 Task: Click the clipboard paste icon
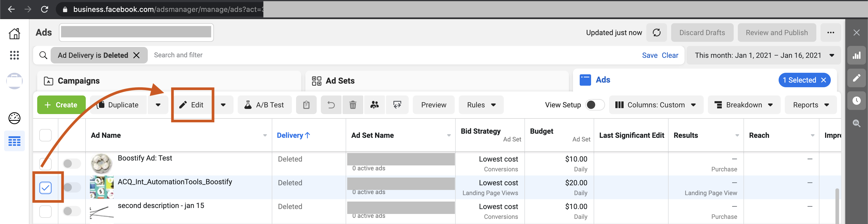(306, 105)
